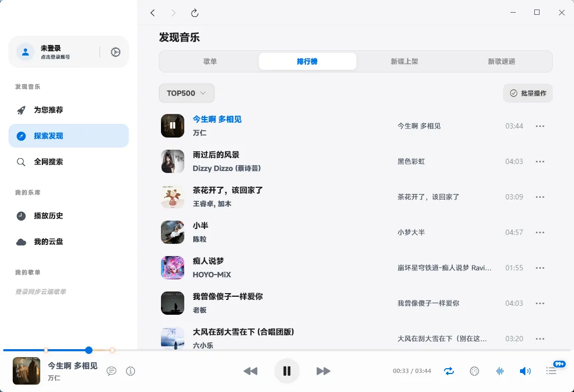Screen dimensions: 574x392
Task: Click the playback progress slider handle
Action: pyautogui.click(x=89, y=350)
